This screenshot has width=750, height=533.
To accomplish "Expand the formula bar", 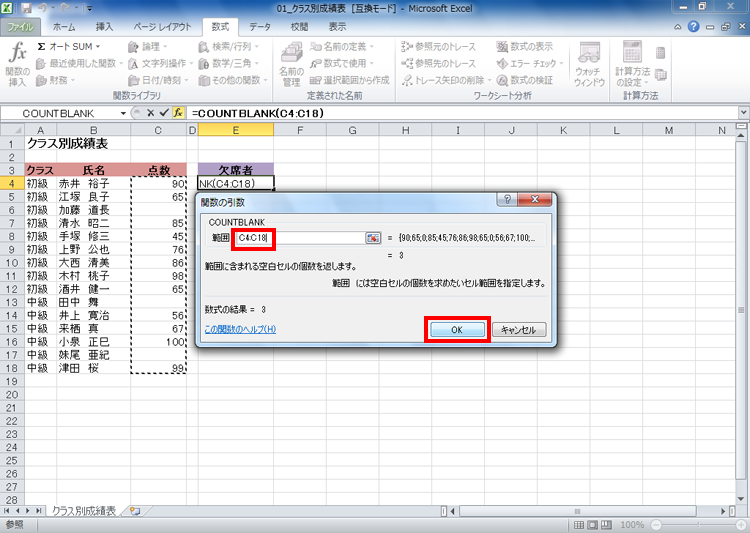I will 743,113.
